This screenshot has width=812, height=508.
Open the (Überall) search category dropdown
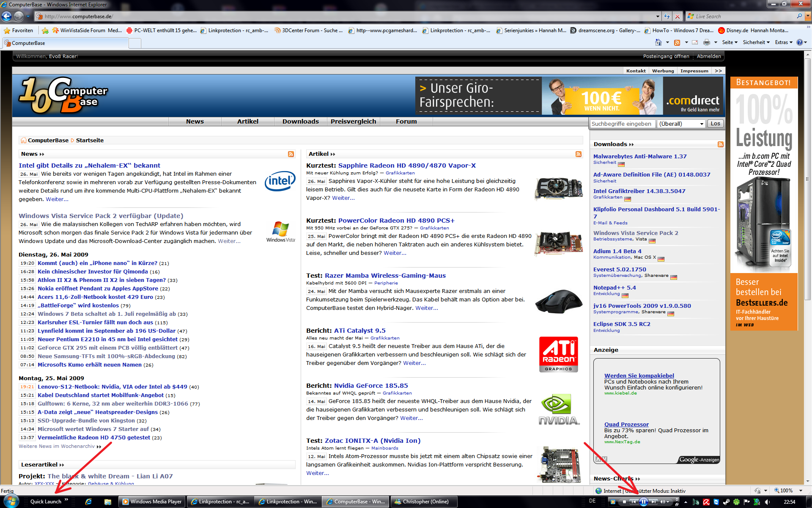pyautogui.click(x=681, y=124)
